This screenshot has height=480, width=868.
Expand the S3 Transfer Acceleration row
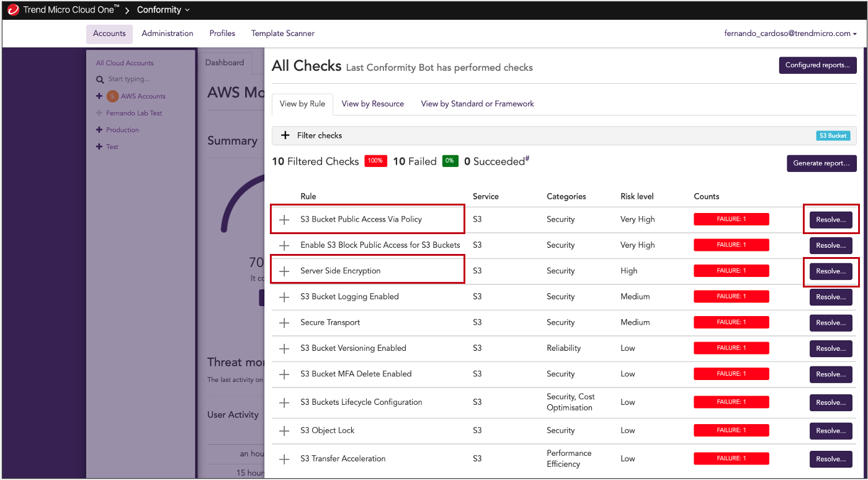[284, 459]
